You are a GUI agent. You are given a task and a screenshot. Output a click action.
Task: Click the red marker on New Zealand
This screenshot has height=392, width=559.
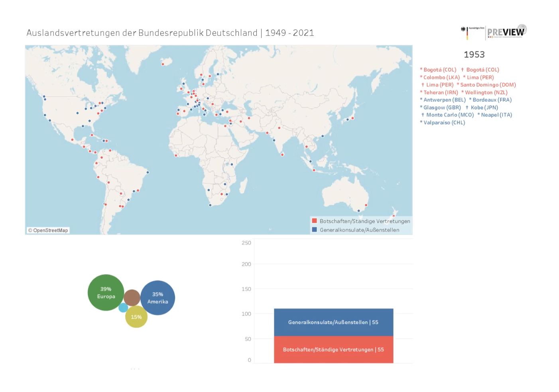(x=394, y=216)
